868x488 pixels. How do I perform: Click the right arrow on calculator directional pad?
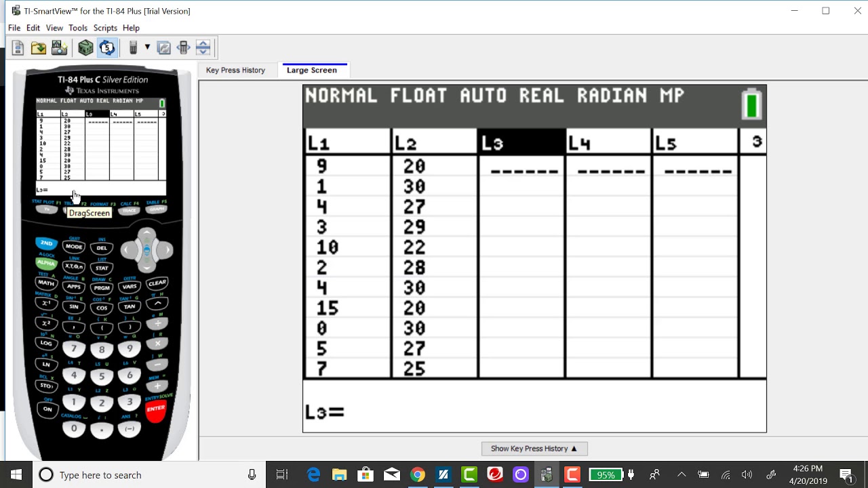point(165,250)
